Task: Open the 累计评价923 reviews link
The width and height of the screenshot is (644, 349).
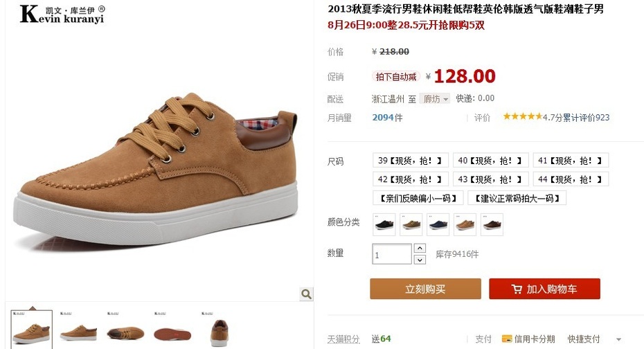Action: point(586,118)
